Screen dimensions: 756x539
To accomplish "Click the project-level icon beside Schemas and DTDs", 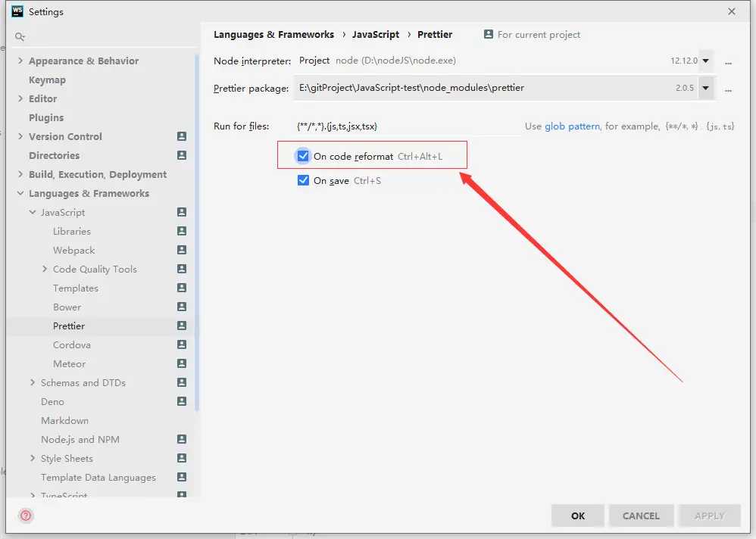I will coord(182,382).
